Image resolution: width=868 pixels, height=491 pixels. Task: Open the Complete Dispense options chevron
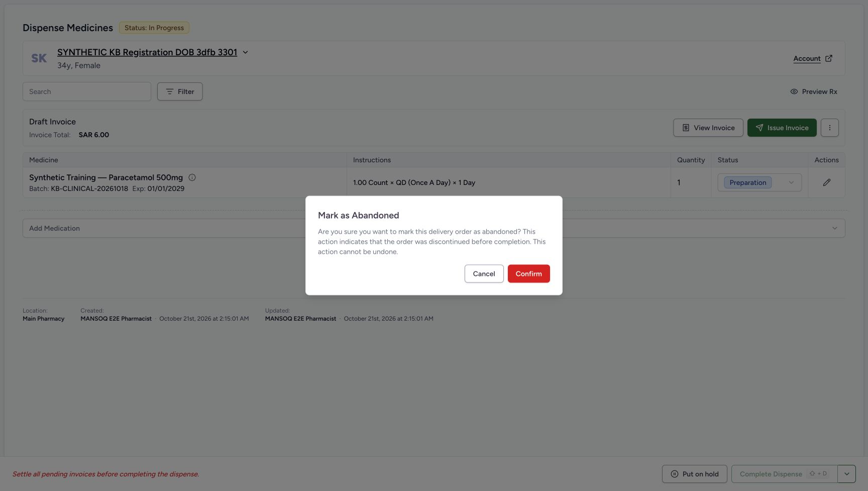[x=847, y=474]
